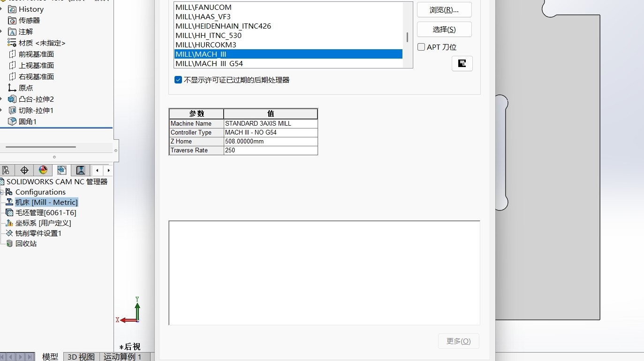Switch to the 3D 视图 tab
This screenshot has height=361, width=644.
pos(81,357)
